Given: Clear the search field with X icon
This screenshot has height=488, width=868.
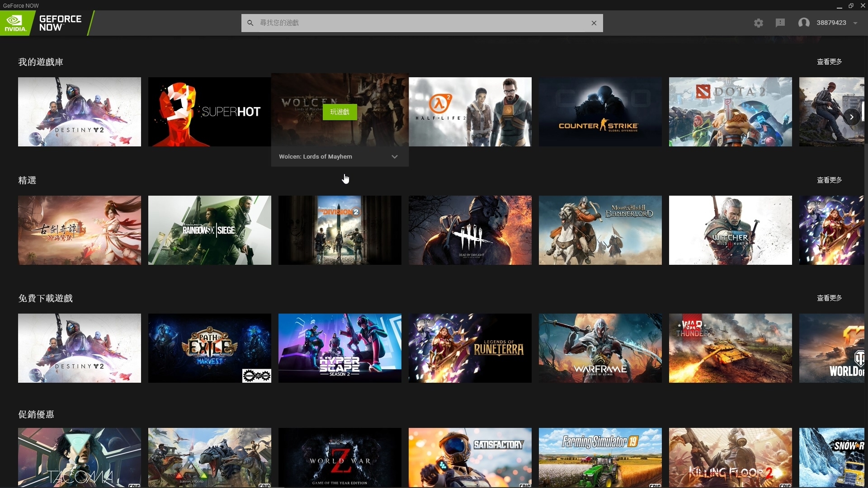Looking at the screenshot, I should click(x=594, y=23).
